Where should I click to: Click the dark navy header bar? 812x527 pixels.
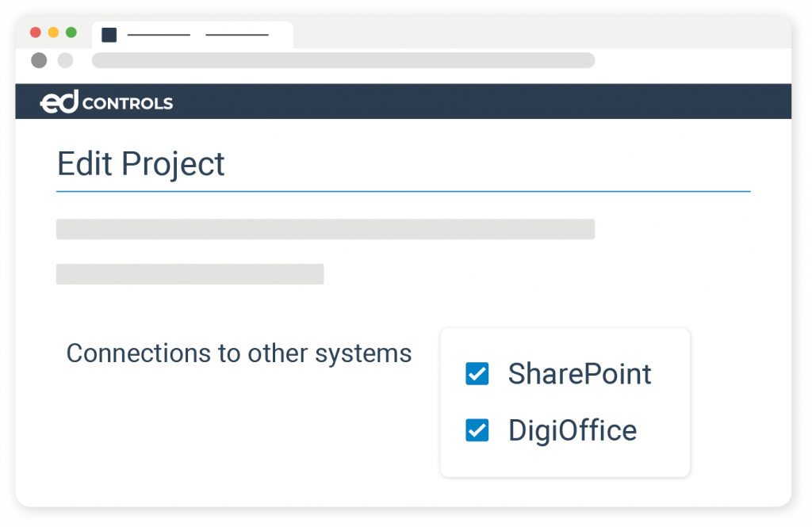[x=476, y=101]
